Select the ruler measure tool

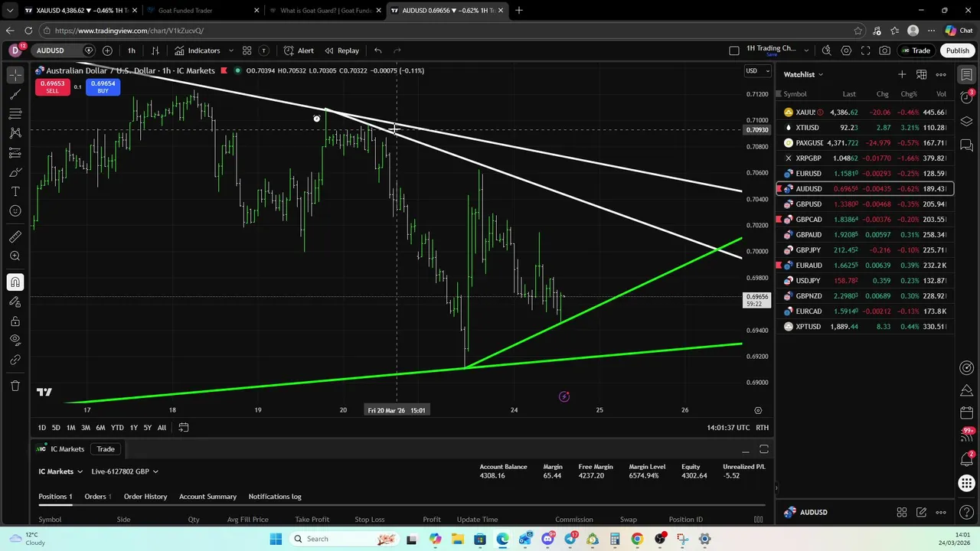(15, 236)
